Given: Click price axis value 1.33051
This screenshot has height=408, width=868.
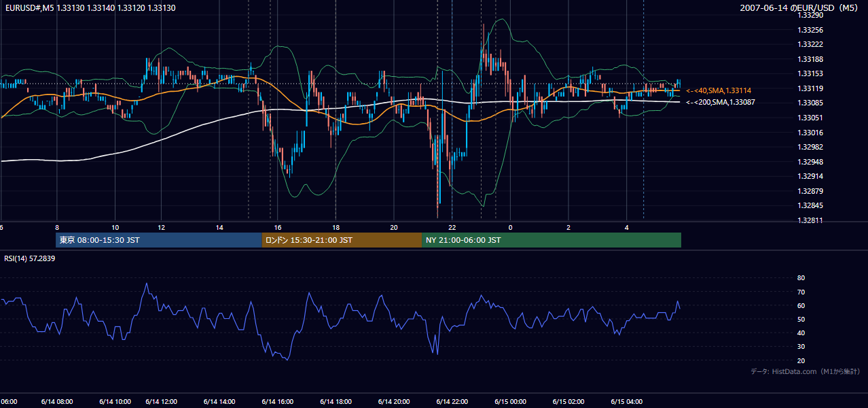Looking at the screenshot, I should click(810, 118).
